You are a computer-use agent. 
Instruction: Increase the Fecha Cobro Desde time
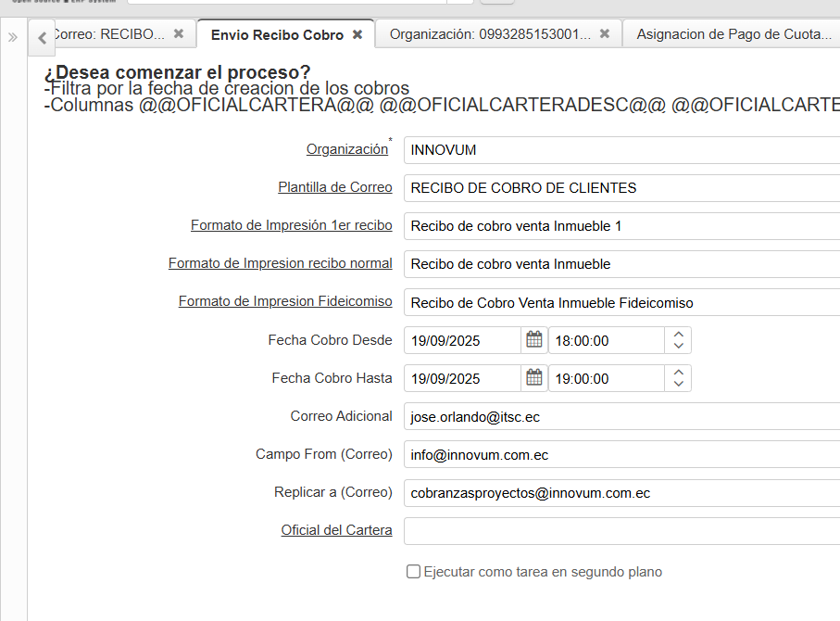(678, 335)
